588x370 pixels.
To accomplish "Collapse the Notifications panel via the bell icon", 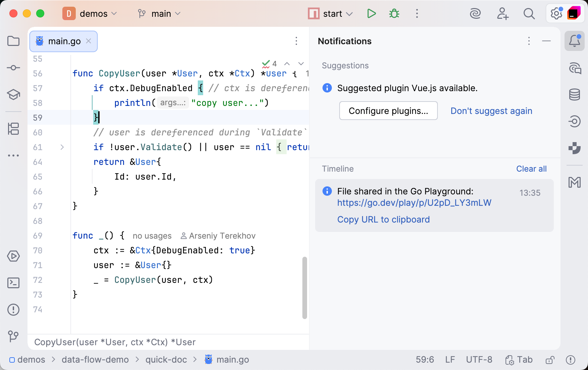I will tap(575, 41).
